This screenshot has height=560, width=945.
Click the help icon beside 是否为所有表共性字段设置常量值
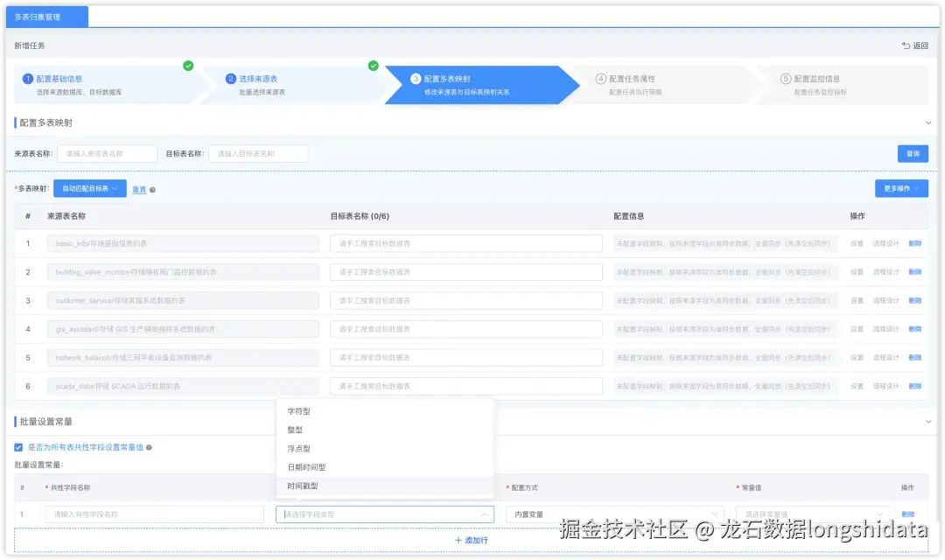click(x=149, y=447)
